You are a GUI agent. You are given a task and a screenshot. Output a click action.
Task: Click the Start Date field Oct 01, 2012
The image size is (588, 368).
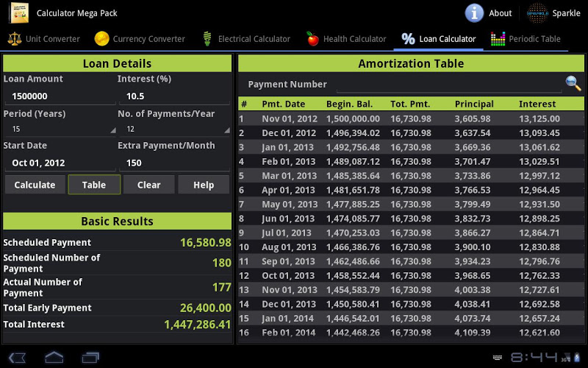[x=60, y=163]
